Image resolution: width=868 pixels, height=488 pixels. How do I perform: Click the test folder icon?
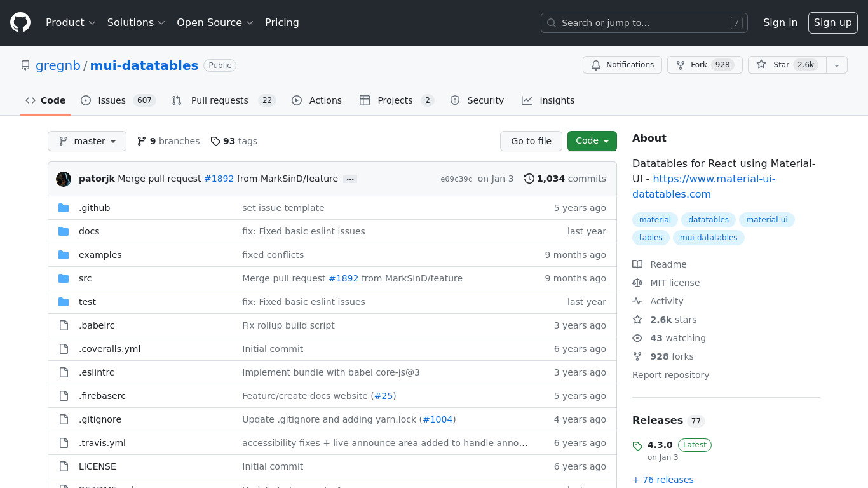64,302
